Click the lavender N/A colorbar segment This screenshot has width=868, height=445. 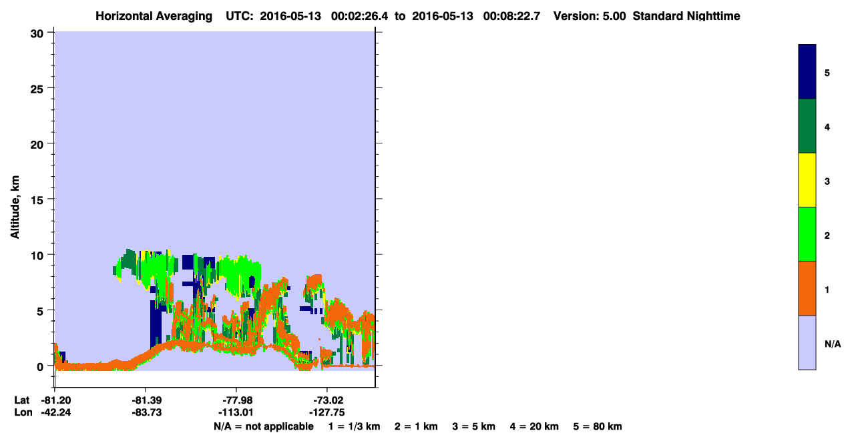tap(807, 342)
